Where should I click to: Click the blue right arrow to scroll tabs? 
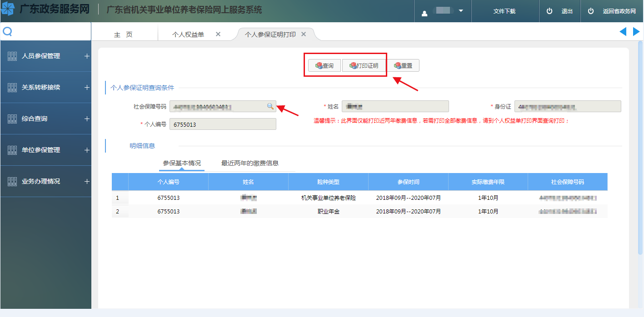[x=636, y=31]
